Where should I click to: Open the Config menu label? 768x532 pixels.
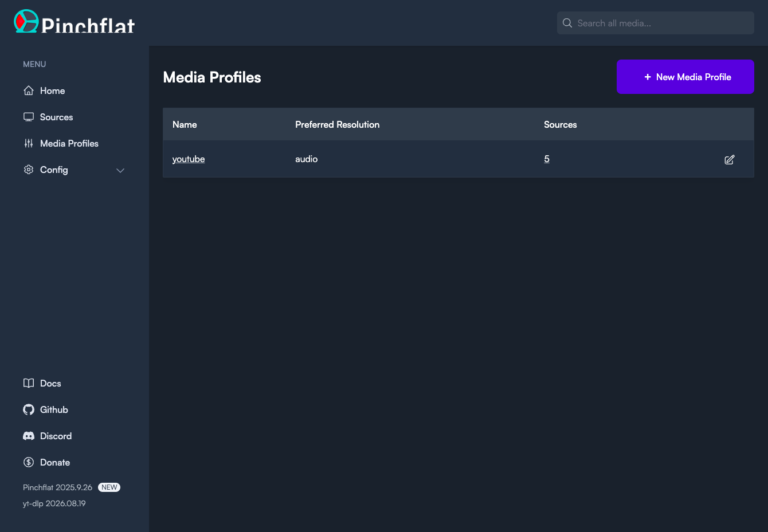[x=54, y=170]
